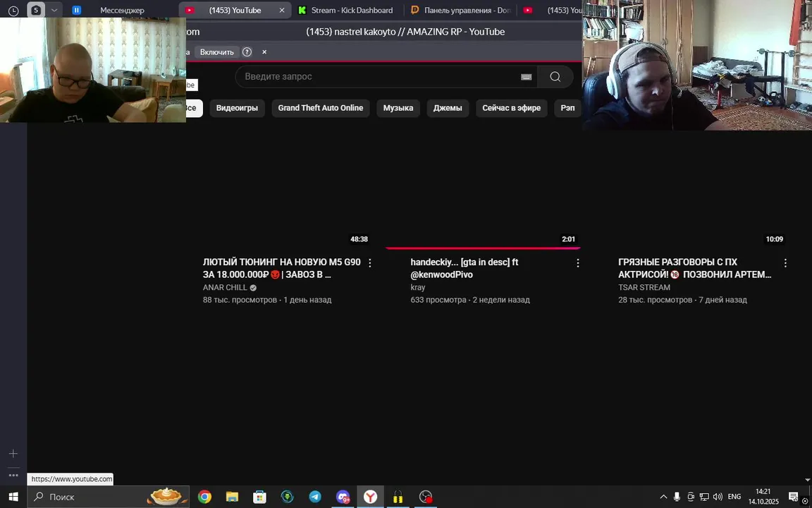The height and width of the screenshot is (508, 812).
Task: Select the Музыка filter chip
Action: click(398, 108)
